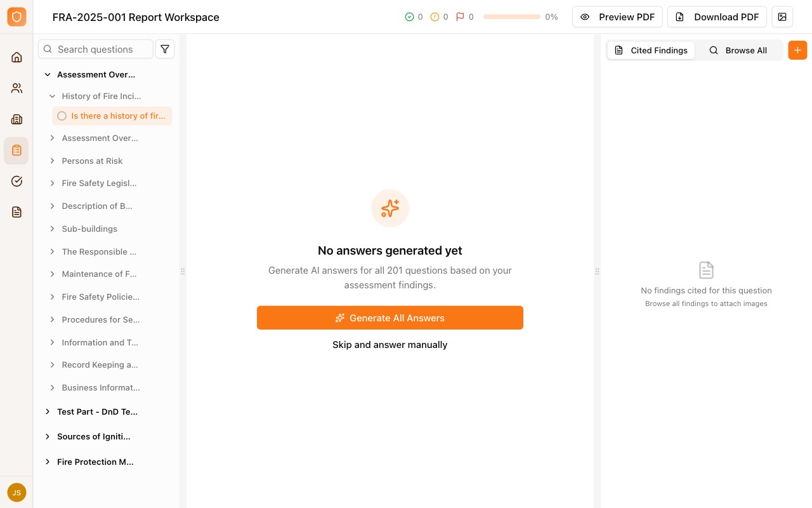
Task: Click the JS user avatar
Action: (16, 492)
